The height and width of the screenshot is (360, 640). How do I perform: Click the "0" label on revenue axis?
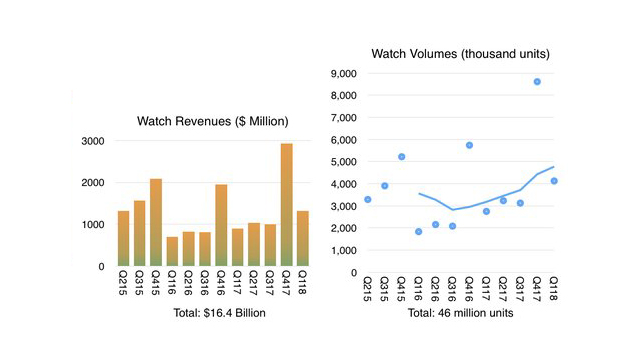[101, 267]
